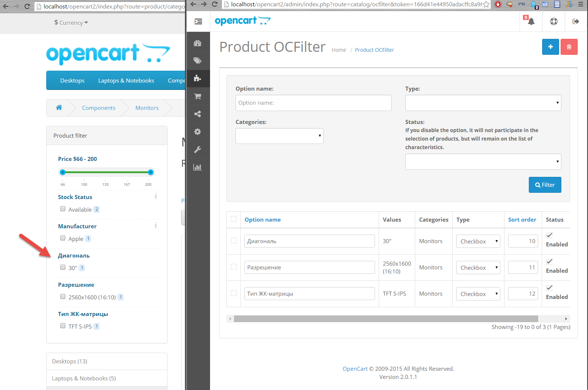This screenshot has height=390, width=588.
Task: Add a new filter option with the plus button
Action: click(551, 47)
